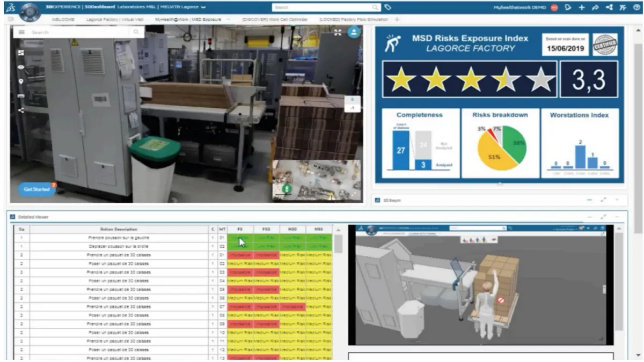644x362 pixels.
Task: Click the 3,3 index score
Action: pyautogui.click(x=588, y=79)
